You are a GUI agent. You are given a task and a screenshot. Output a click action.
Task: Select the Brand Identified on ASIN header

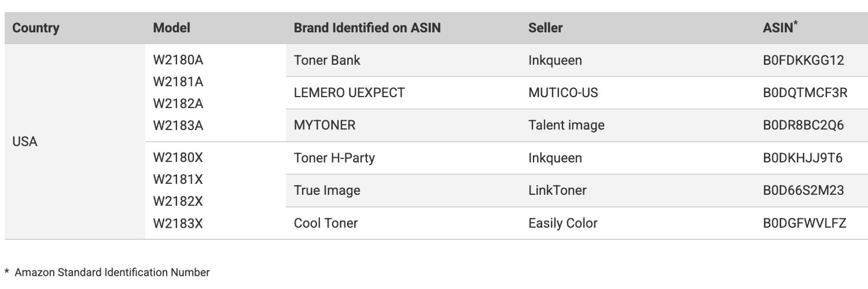point(367,28)
